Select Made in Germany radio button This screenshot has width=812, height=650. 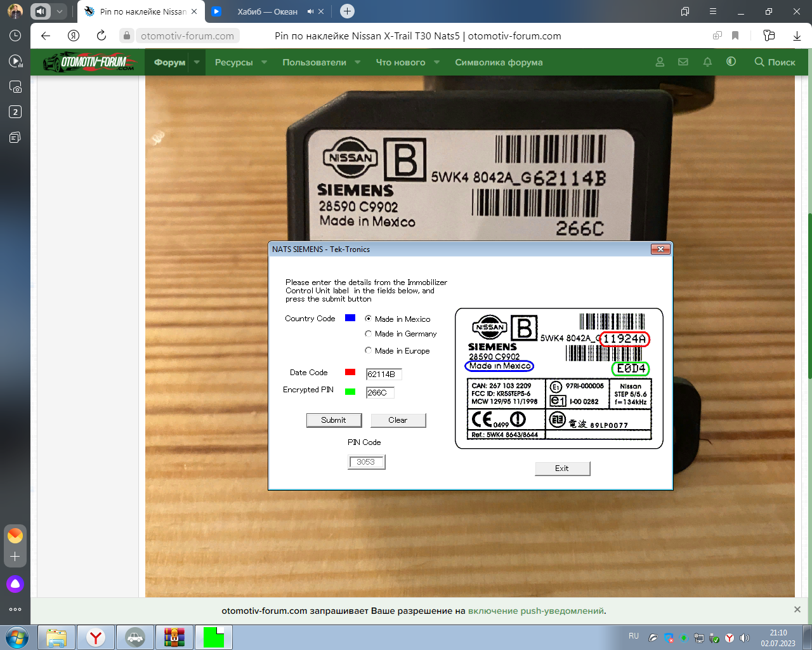pos(368,333)
